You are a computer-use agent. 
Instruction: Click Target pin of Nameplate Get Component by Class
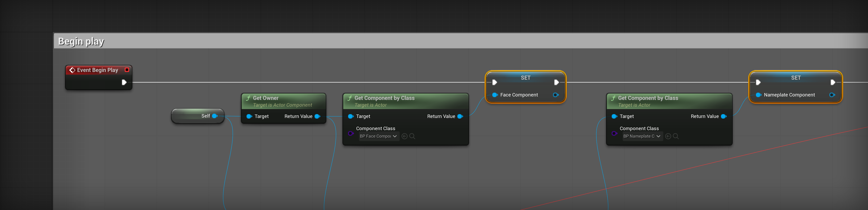614,116
